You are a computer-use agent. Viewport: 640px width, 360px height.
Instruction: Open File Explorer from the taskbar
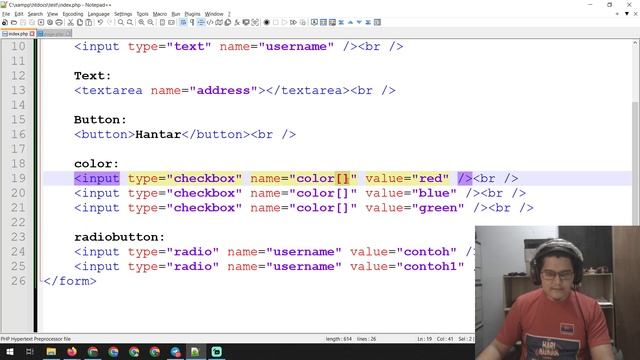[x=51, y=351]
